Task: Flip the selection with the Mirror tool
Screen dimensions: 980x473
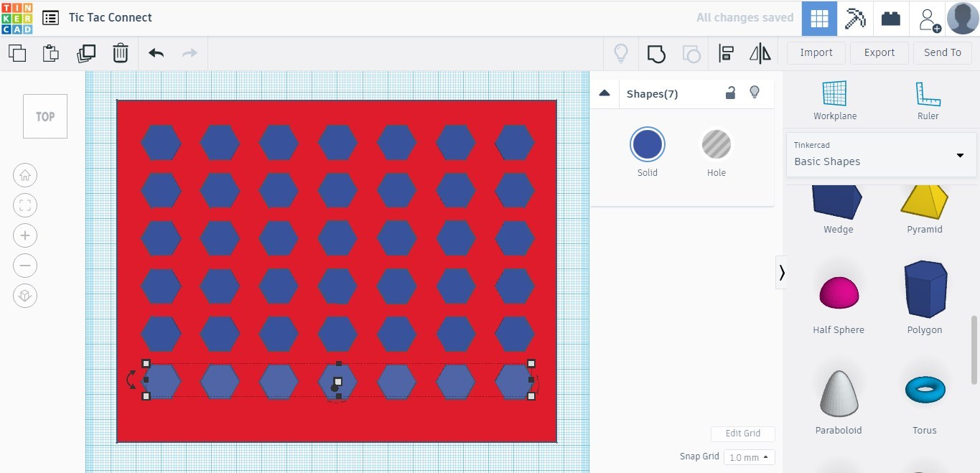Action: (759, 52)
